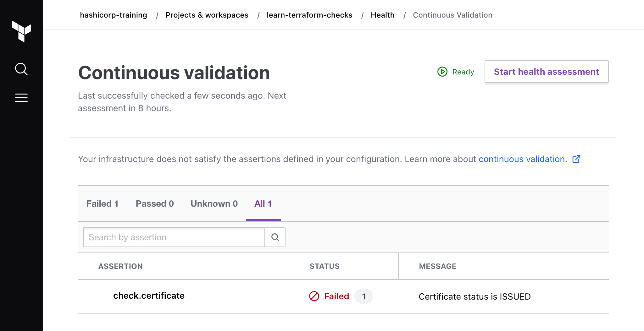Open the hamburger navigation menu
The image size is (644, 331).
tap(21, 98)
